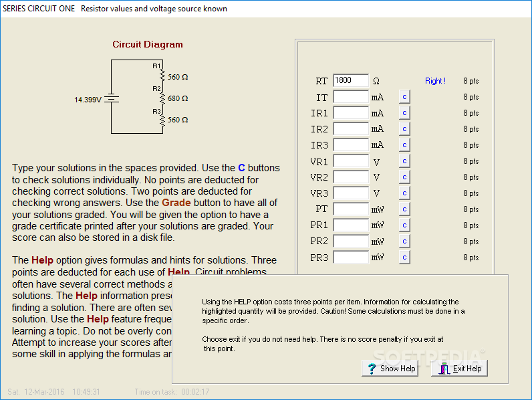Click the clock time 10:49:31 in the status bar
The height and width of the screenshot is (400, 532).
coord(86,392)
